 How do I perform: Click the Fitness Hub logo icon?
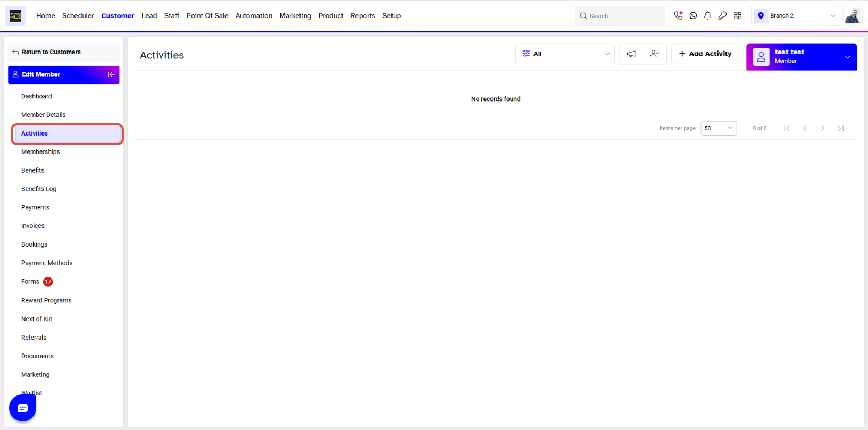point(15,16)
